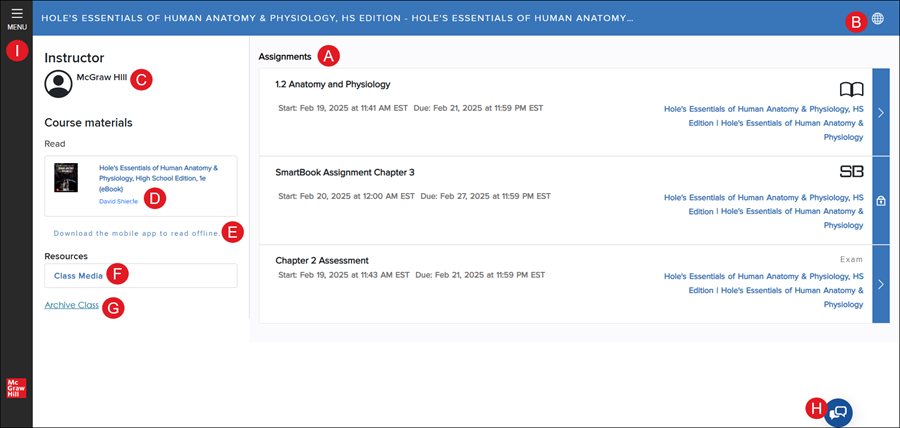Click the open book icon for 1.2 Anatomy
The height and width of the screenshot is (428, 900).
click(851, 88)
